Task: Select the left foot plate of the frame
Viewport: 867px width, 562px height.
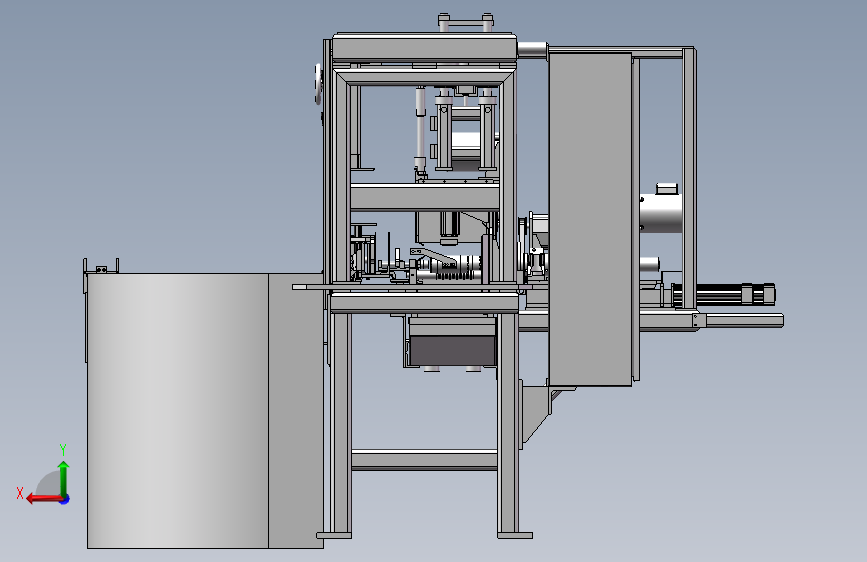Action: pos(333,535)
